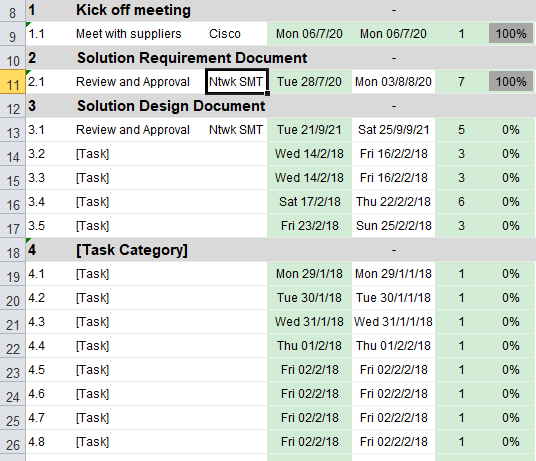
Task: Select the Tue 28/7/20 start date cell
Action: click(x=309, y=82)
